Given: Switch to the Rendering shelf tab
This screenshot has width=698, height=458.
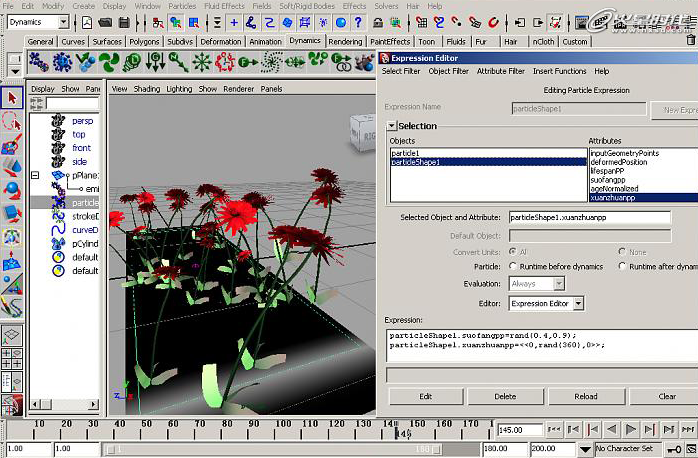Looking at the screenshot, I should tap(345, 42).
